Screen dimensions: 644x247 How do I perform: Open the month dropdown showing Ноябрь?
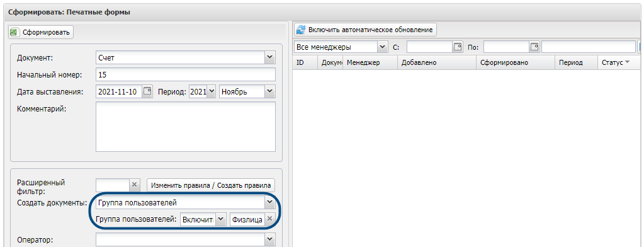point(269,91)
